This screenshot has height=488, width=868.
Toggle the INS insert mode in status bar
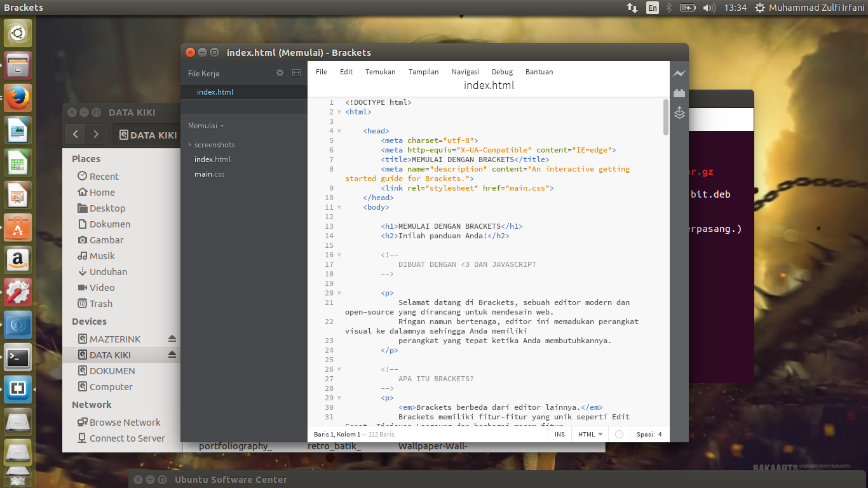[x=560, y=435]
